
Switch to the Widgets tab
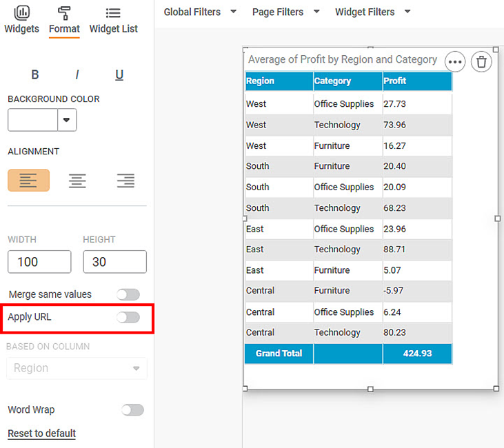point(21,20)
